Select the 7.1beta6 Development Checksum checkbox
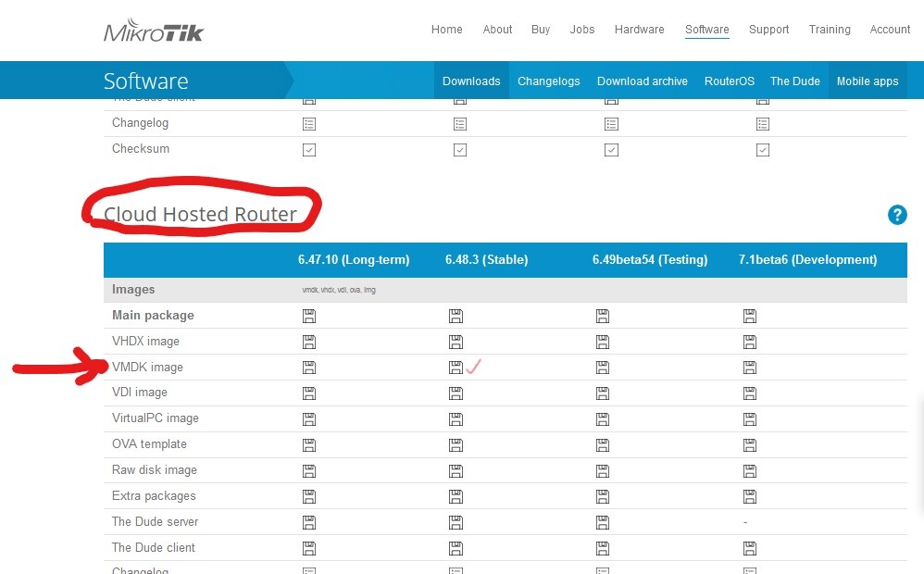 pos(763,149)
